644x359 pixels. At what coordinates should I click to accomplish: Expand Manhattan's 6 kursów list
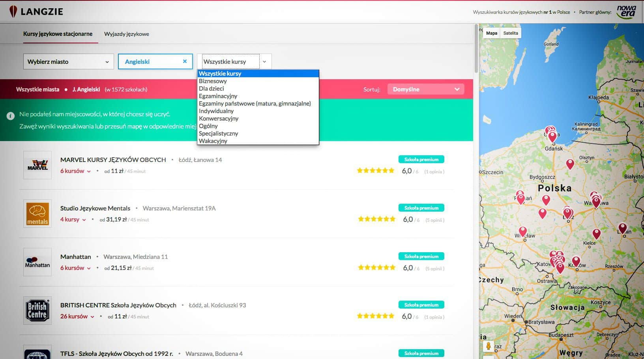point(75,268)
